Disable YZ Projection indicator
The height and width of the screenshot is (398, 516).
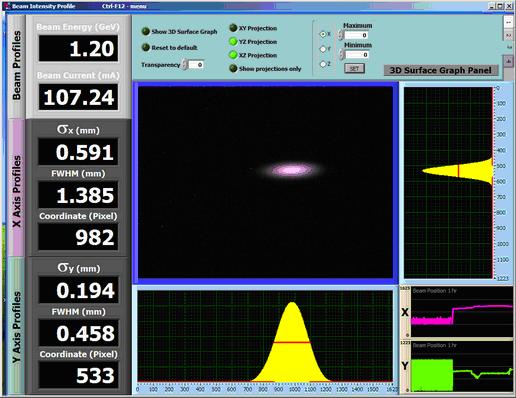(233, 42)
